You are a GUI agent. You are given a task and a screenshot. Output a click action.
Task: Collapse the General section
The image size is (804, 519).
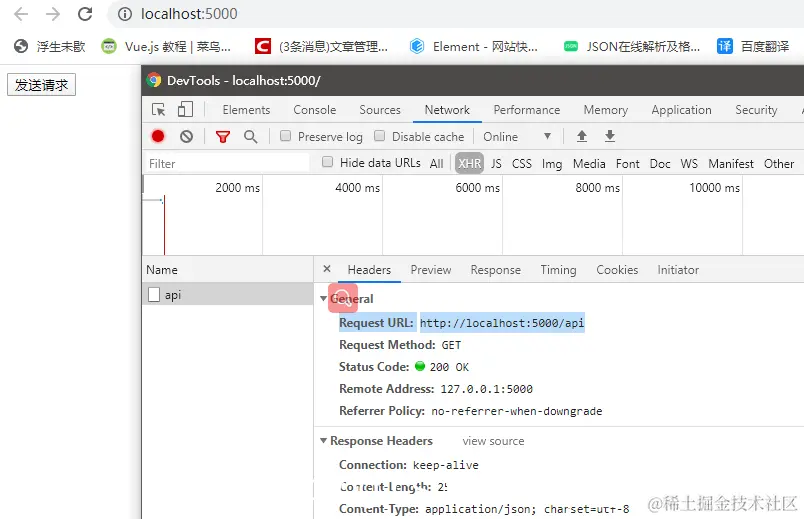[324, 298]
